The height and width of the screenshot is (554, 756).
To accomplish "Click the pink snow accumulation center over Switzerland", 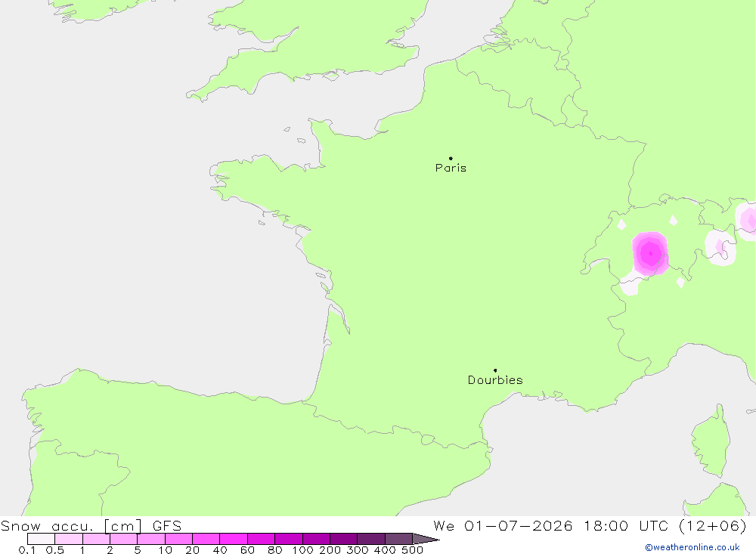I will click(650, 253).
